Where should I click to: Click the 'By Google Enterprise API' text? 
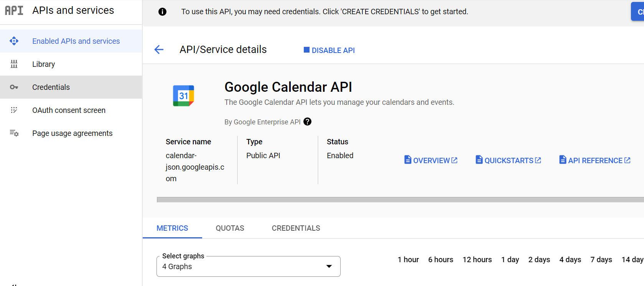(262, 122)
